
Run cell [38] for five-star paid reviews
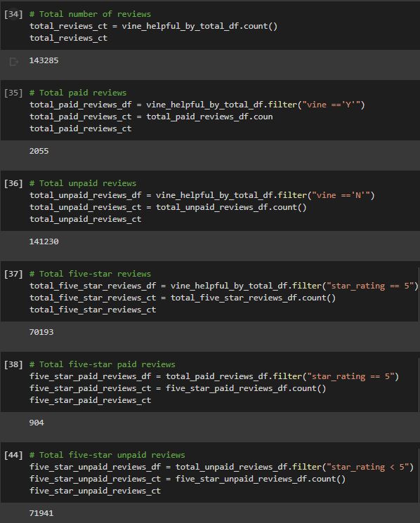pos(13,364)
